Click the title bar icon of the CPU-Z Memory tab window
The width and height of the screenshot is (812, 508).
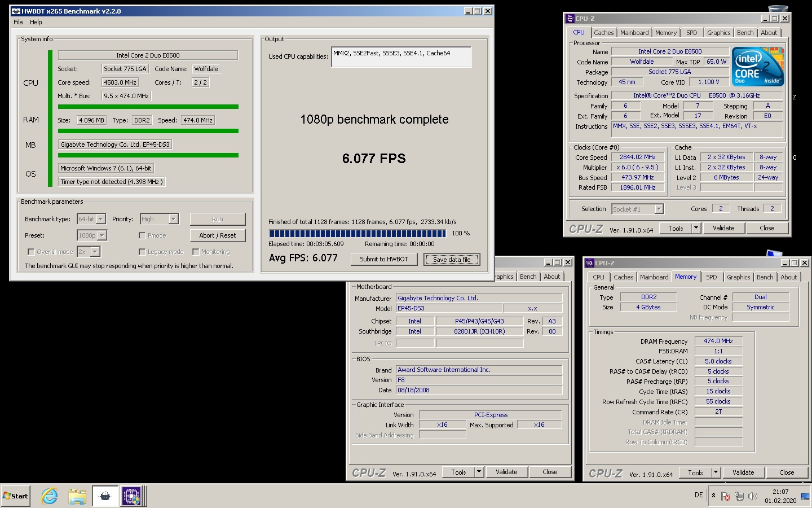point(590,263)
